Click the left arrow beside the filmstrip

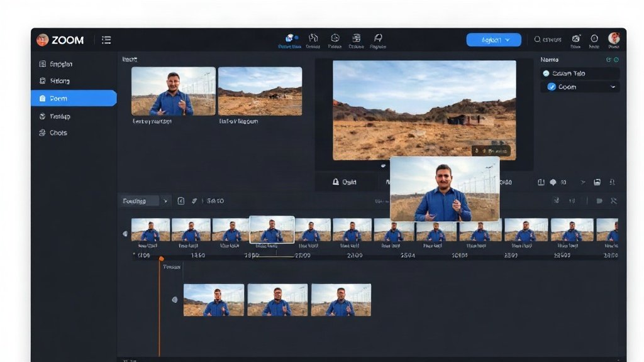pos(125,234)
